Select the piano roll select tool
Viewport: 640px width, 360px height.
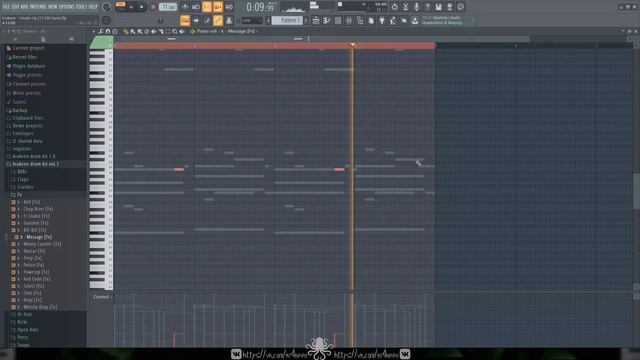168,31
